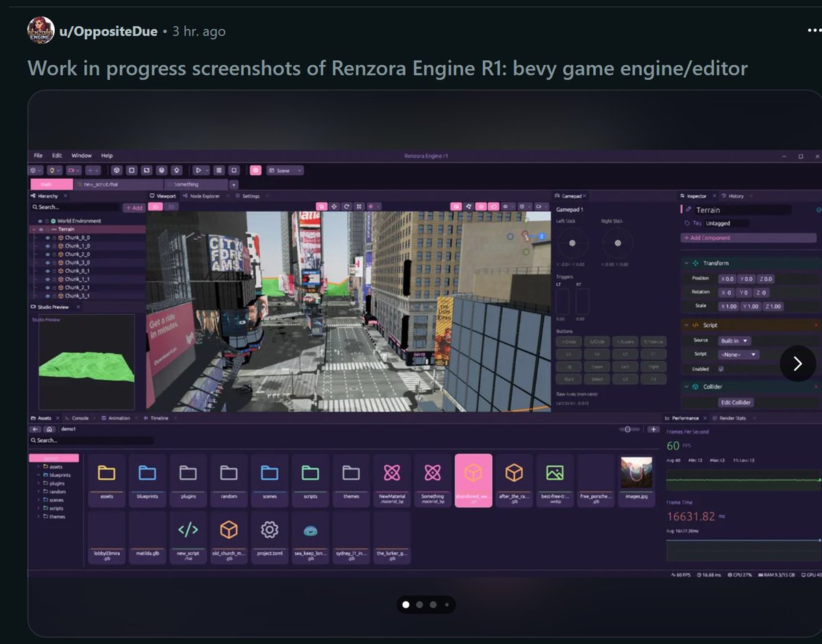Open the Console tab
Screen dimensions: 822x644
click(x=77, y=418)
